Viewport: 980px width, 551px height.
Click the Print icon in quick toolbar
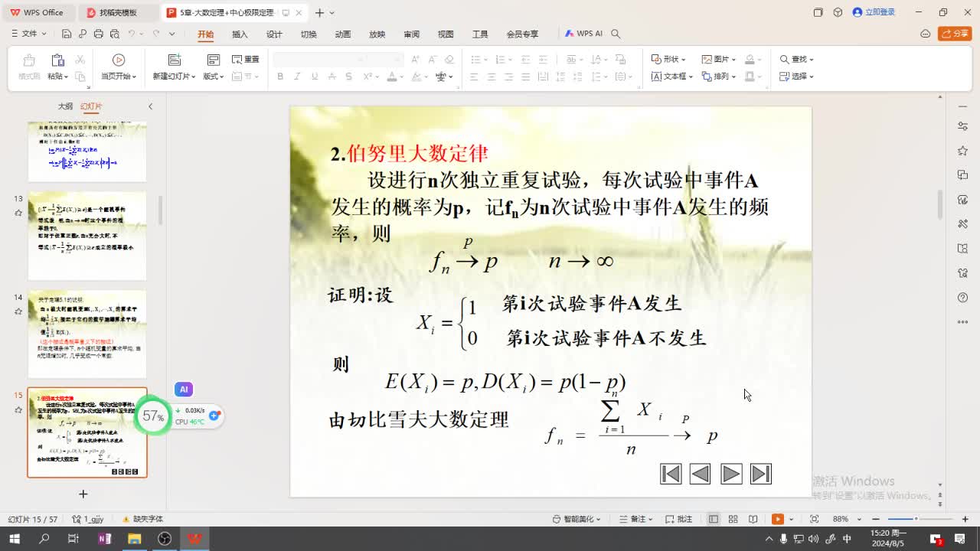[98, 34]
